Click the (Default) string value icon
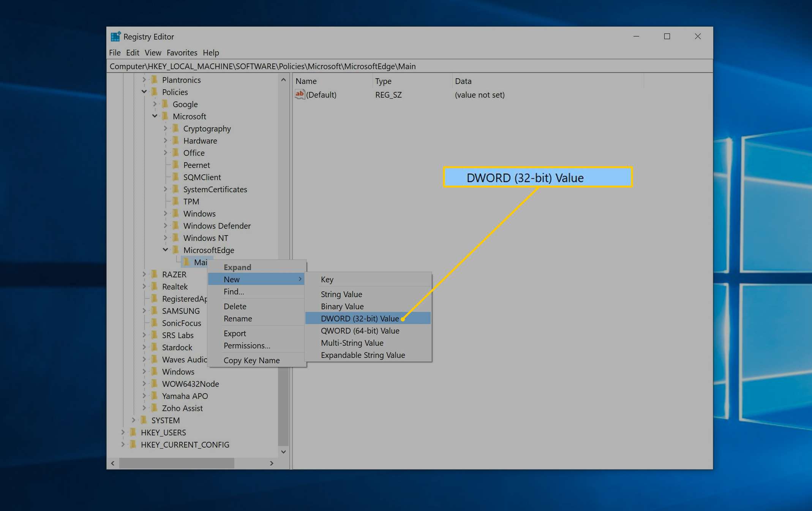Screen dimensions: 812x511 click(x=300, y=94)
